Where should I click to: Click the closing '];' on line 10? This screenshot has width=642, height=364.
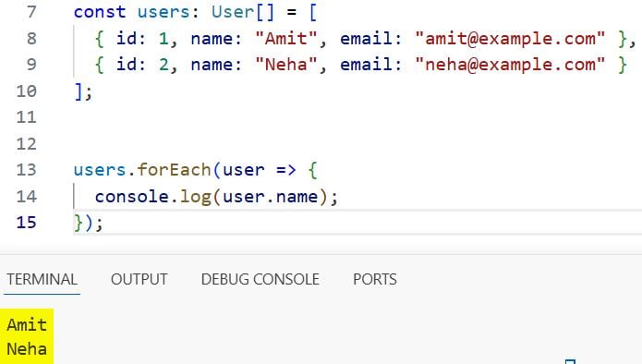(83, 91)
